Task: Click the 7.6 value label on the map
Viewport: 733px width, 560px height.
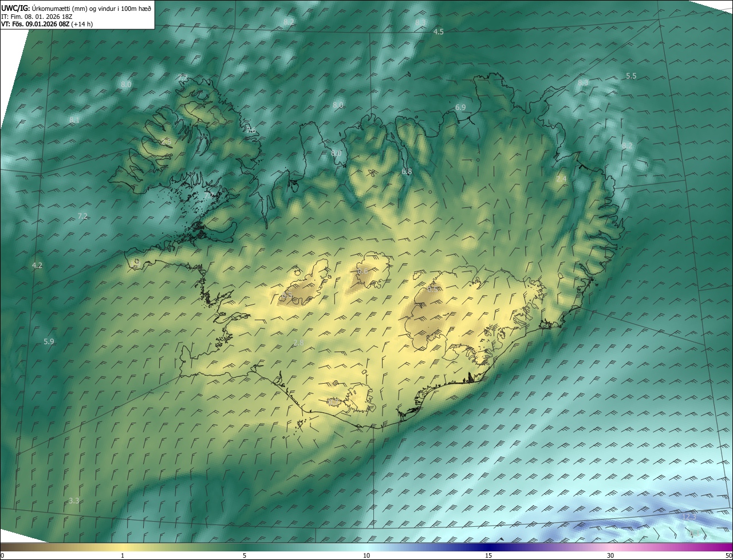Action: pyautogui.click(x=251, y=131)
